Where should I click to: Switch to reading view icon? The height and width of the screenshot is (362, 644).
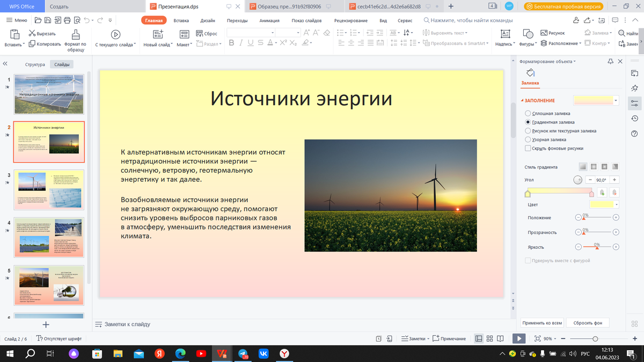click(x=500, y=338)
